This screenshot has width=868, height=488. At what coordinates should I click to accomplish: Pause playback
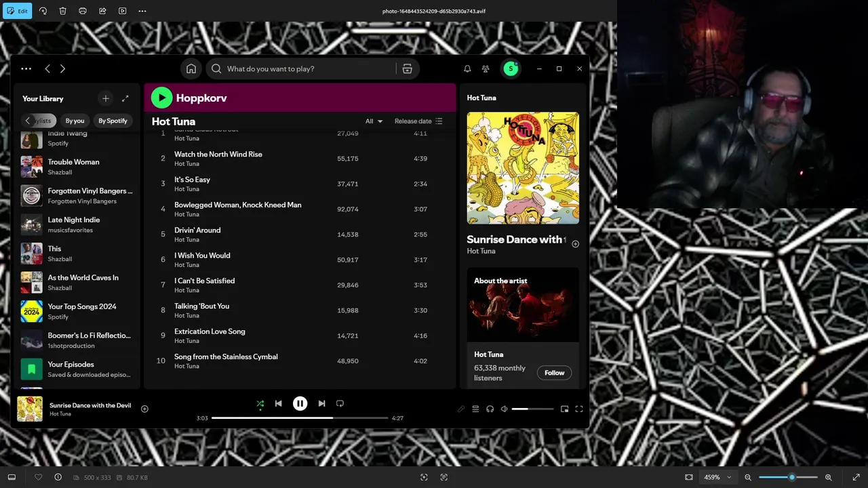pos(300,403)
